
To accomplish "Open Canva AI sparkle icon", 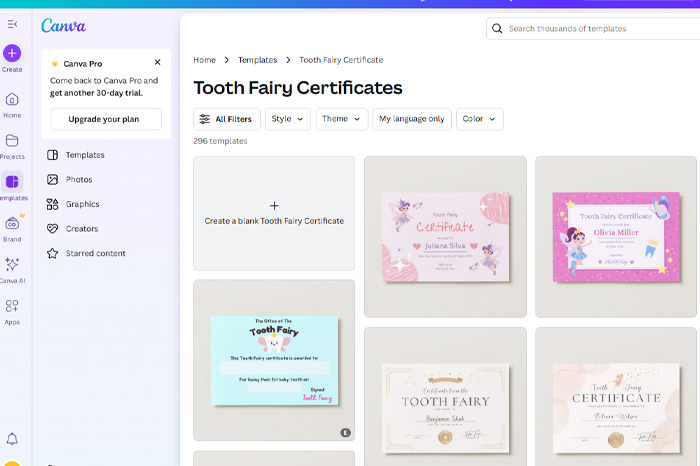I will click(12, 265).
